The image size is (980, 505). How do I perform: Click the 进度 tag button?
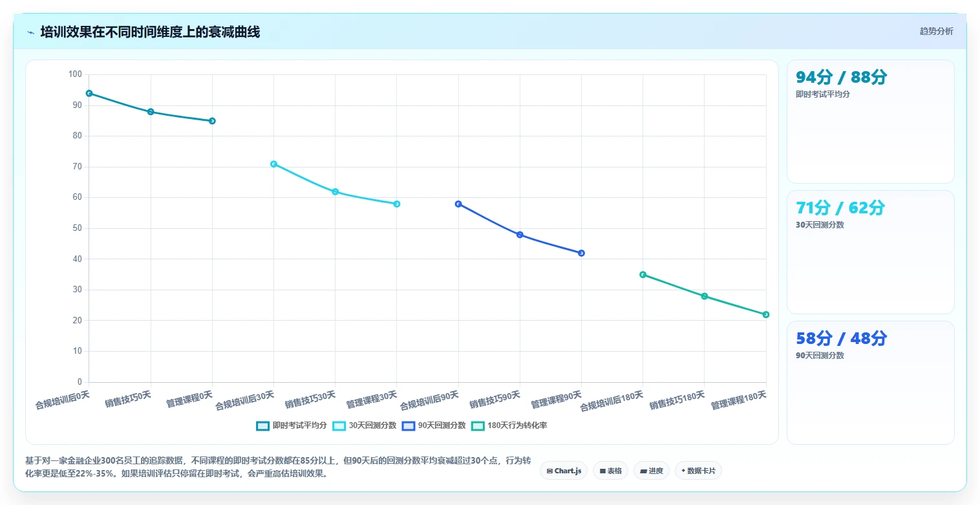[x=652, y=471]
